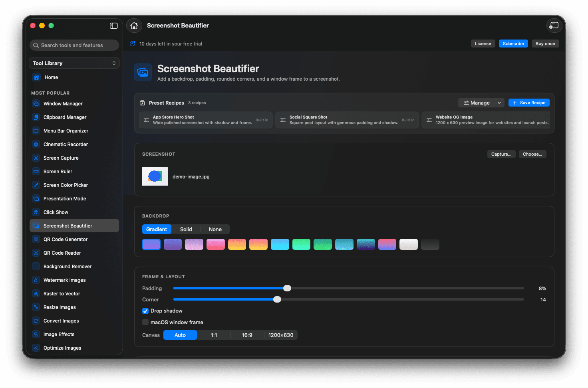Open the Resize Images icon
The width and height of the screenshot is (588, 388).
(x=36, y=307)
